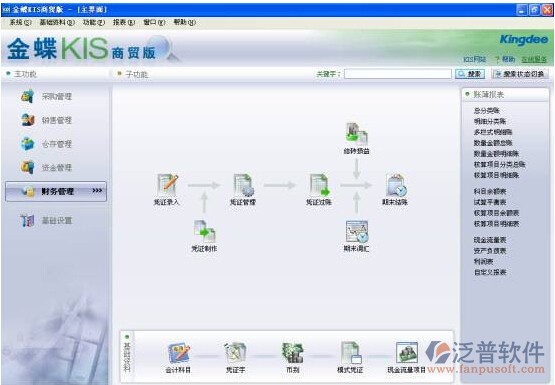Click the 搜索 search button
The width and height of the screenshot is (555, 385).
[x=470, y=74]
